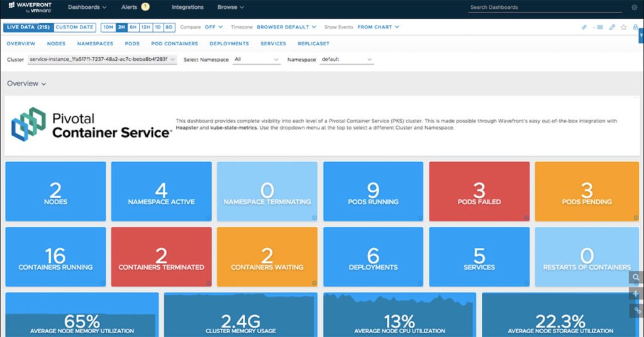
Task: Click info icon on Containers Terminated tile
Action: (x=208, y=283)
